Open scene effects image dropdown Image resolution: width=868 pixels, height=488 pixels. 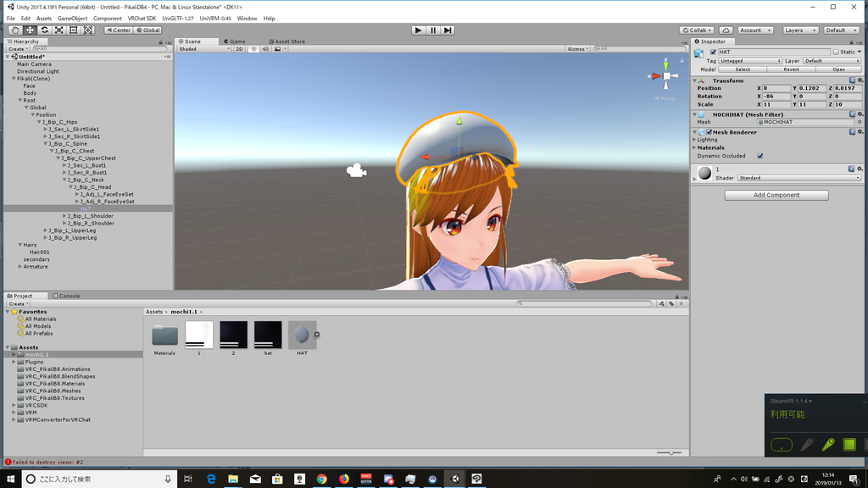(280, 48)
